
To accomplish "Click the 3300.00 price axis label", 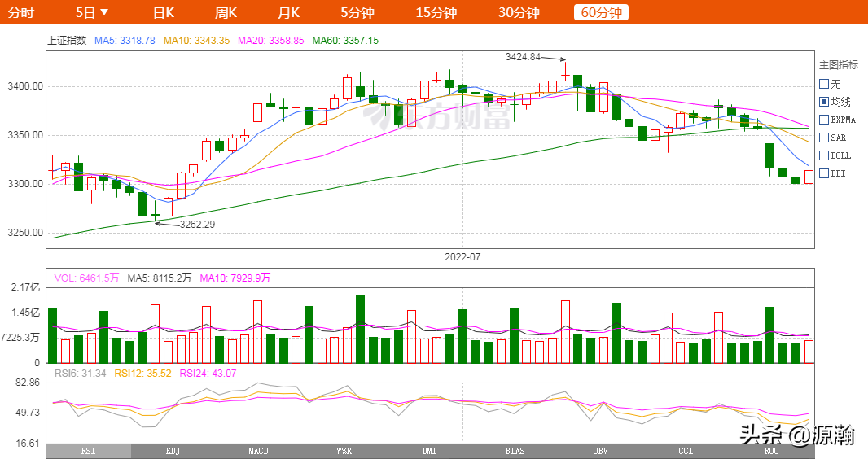I will click(x=25, y=184).
